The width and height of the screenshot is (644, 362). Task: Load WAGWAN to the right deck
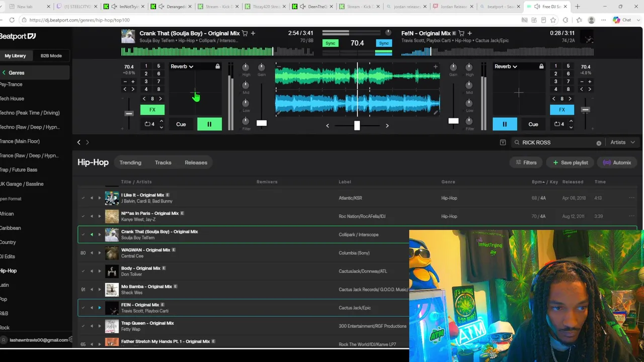click(100, 253)
